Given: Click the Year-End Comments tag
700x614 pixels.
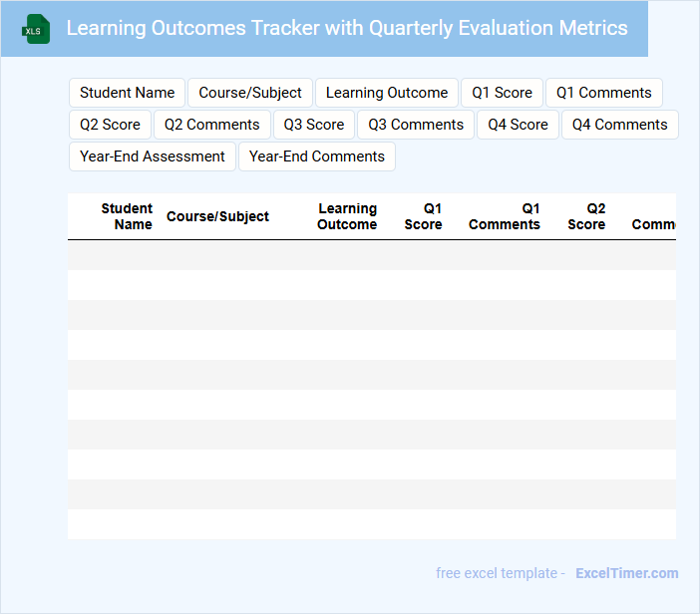Looking at the screenshot, I should [x=317, y=156].
